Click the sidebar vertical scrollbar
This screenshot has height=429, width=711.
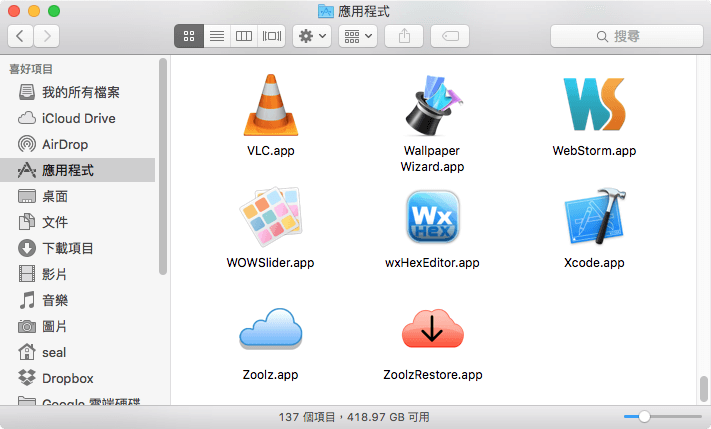163,166
